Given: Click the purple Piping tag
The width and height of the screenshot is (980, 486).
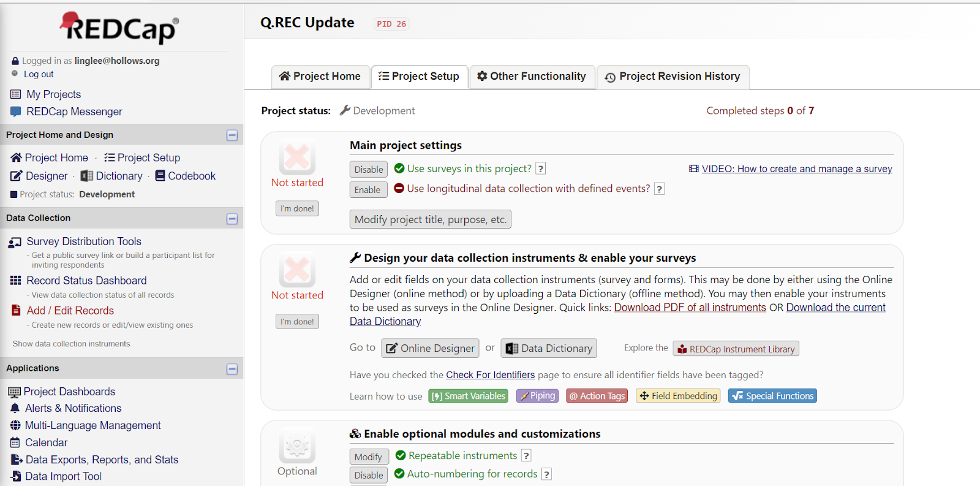Looking at the screenshot, I should click(x=537, y=396).
